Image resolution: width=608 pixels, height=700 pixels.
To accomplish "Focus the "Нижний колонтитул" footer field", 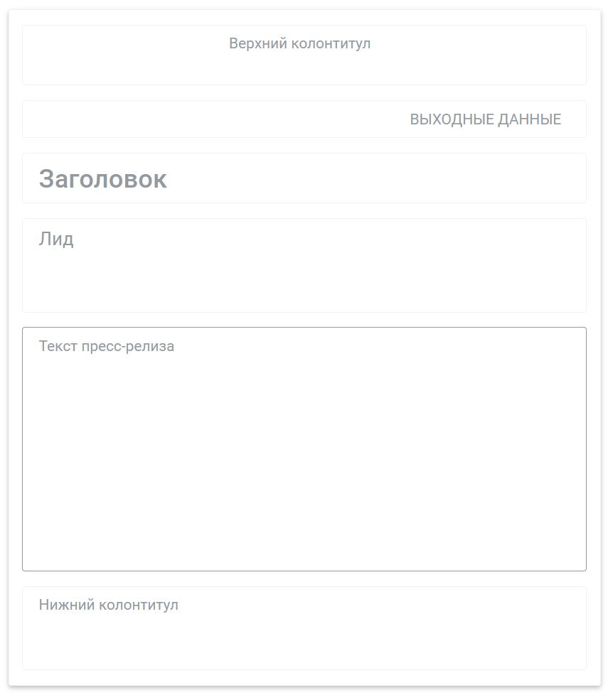I will (x=304, y=628).
